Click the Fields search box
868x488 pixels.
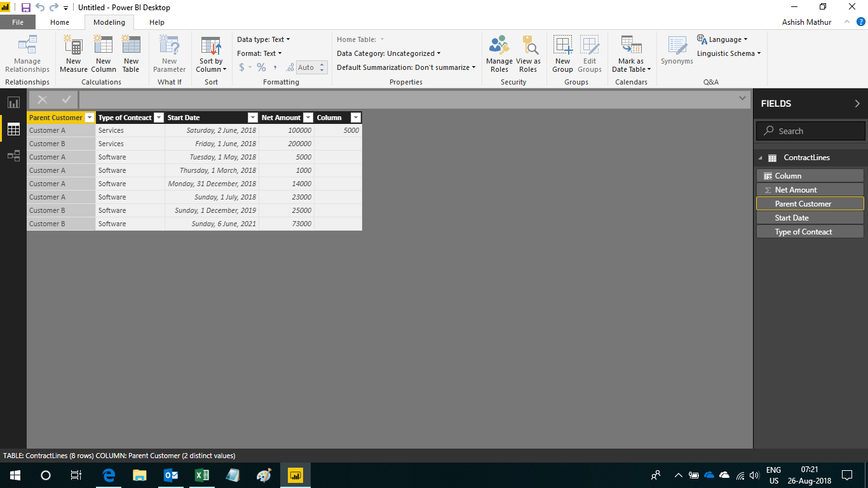810,131
